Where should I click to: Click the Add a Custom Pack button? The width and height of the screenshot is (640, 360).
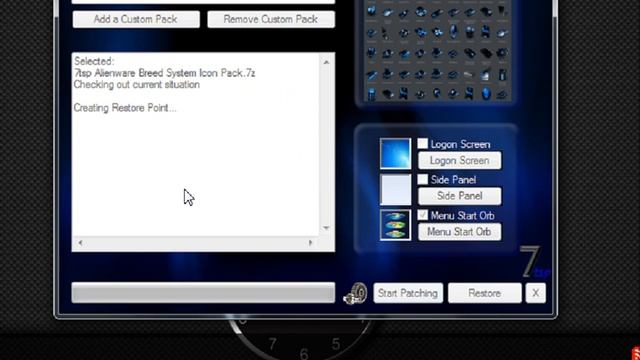pyautogui.click(x=136, y=19)
